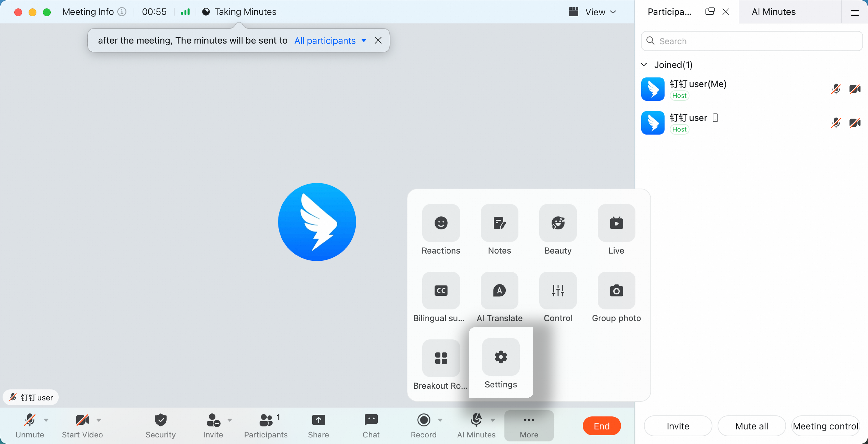868x444 pixels.
Task: Take a Group photo
Action: click(x=616, y=297)
